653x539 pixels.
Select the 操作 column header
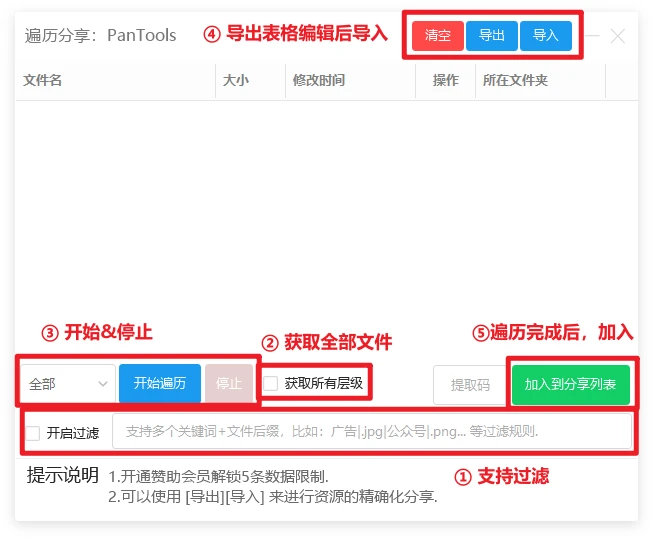click(445, 80)
